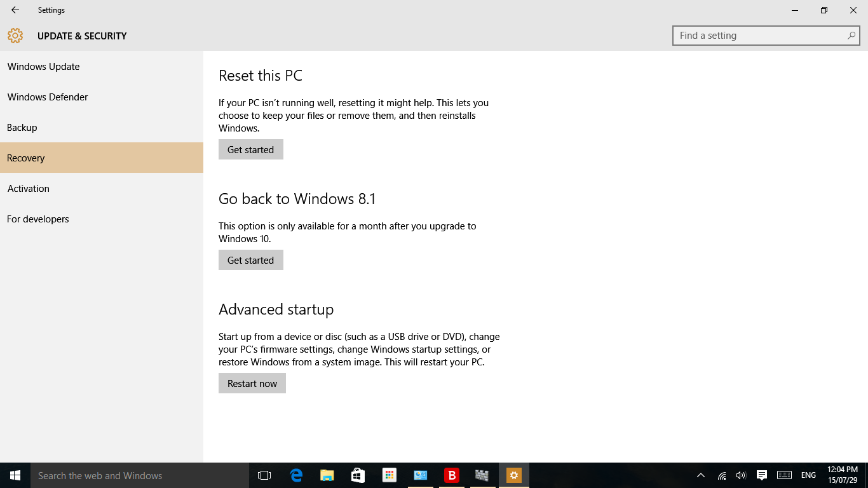This screenshot has height=488, width=868.
Task: Open the Action Center notifications icon
Action: 762,475
